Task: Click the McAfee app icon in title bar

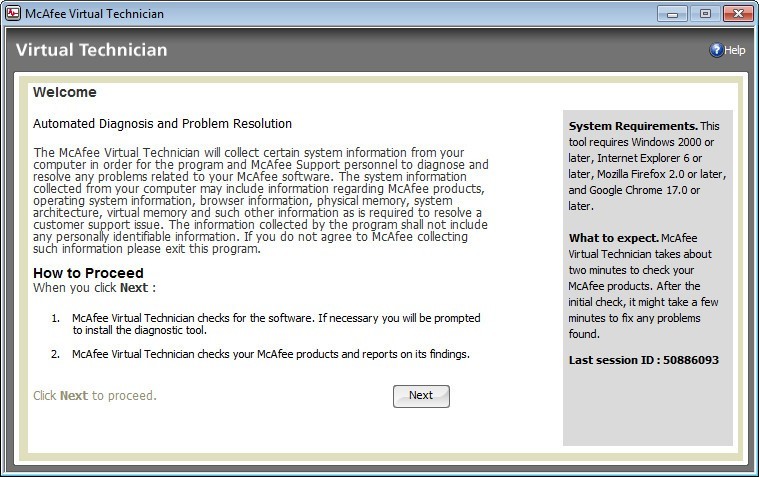Action: point(13,13)
